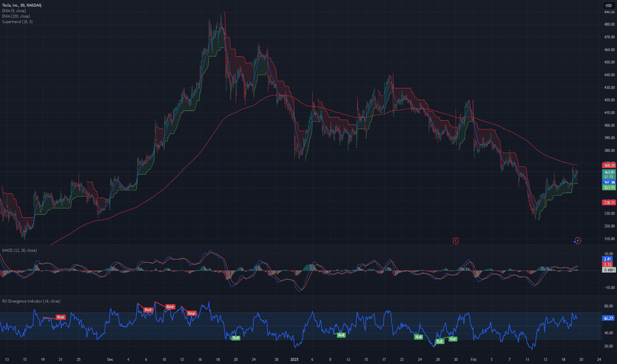Select the EMA (9, close) indicator legend
This screenshot has width=617, height=364.
pos(14,11)
